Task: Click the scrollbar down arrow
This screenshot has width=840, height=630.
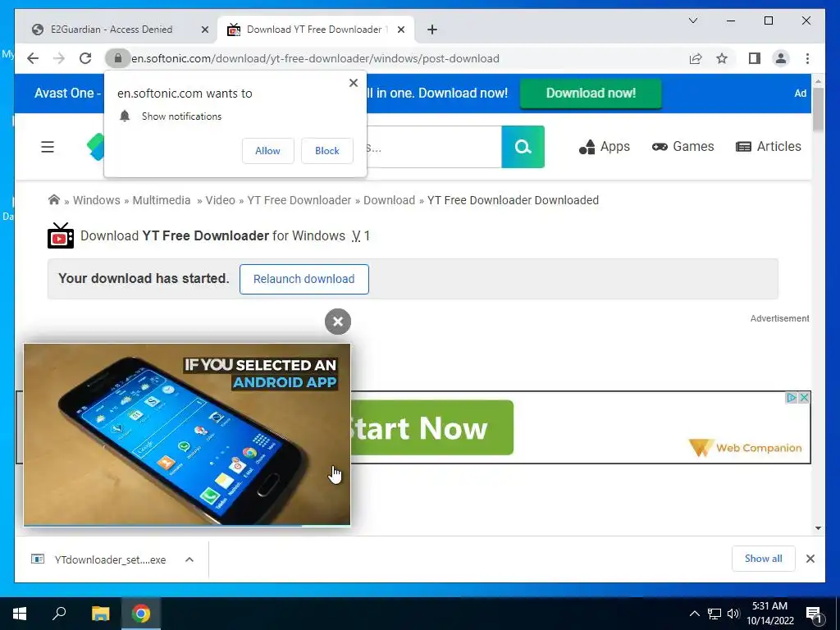Action: [818, 528]
